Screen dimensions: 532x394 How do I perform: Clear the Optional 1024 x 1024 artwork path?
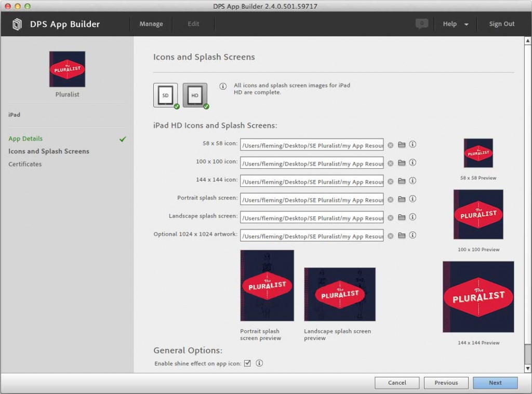pos(391,236)
